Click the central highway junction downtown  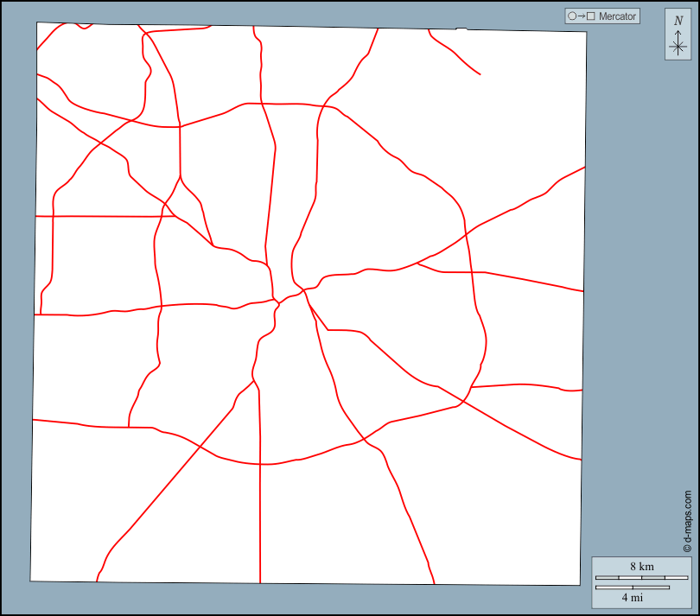(277, 302)
